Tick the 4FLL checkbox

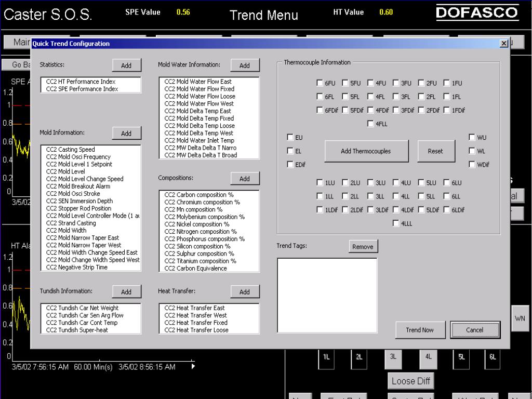tap(370, 124)
